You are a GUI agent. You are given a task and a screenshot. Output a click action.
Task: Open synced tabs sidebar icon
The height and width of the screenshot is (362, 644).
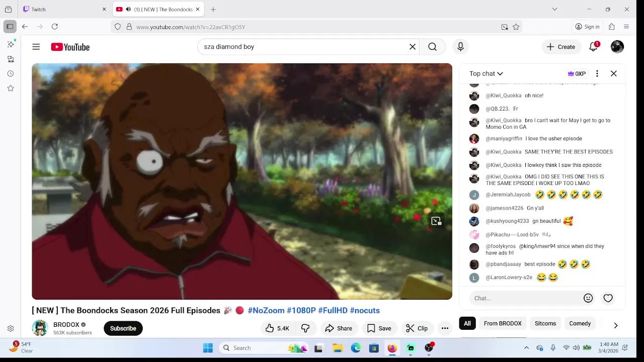point(11,59)
